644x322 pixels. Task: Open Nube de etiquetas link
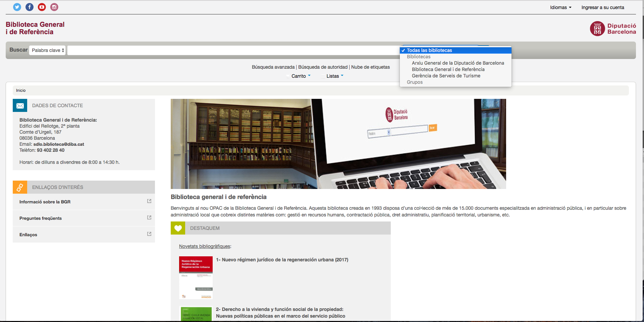370,67
